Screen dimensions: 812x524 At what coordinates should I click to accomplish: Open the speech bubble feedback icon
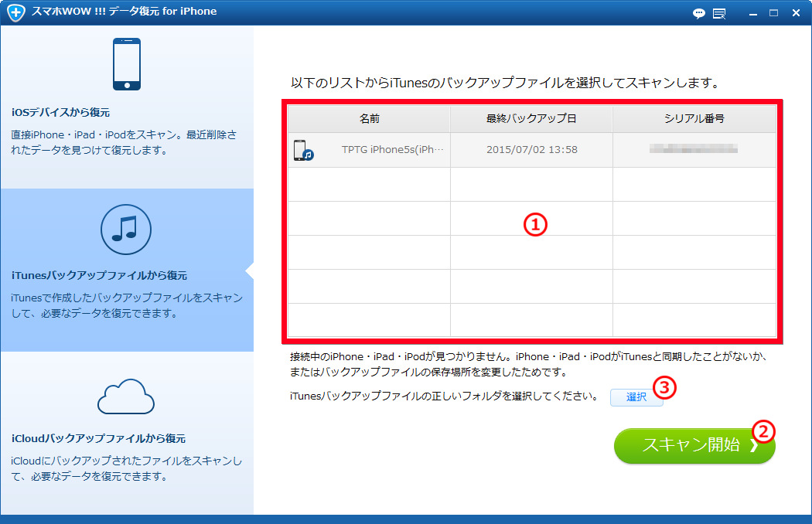(x=698, y=13)
